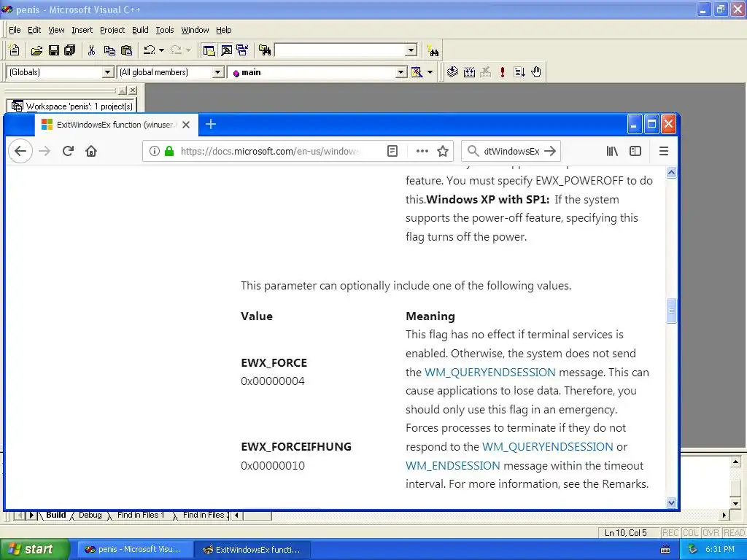Click the Save toolbar icon
The width and height of the screenshot is (747, 560).
[54, 50]
